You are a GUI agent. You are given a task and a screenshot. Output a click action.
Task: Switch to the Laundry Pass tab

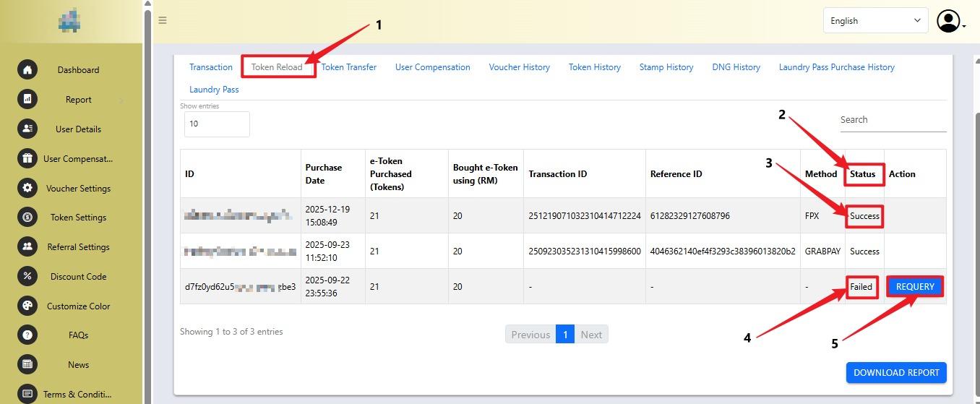[x=214, y=90]
